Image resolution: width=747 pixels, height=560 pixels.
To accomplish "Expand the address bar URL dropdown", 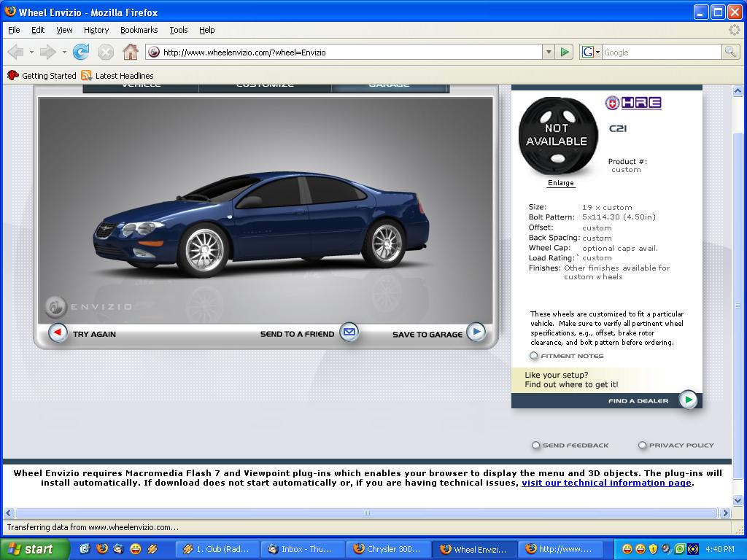I will pos(549,52).
